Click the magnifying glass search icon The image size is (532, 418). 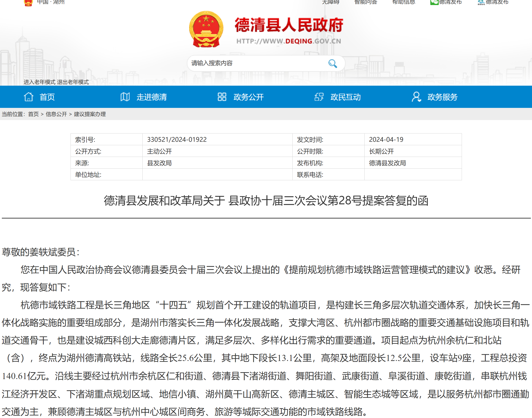(x=332, y=63)
